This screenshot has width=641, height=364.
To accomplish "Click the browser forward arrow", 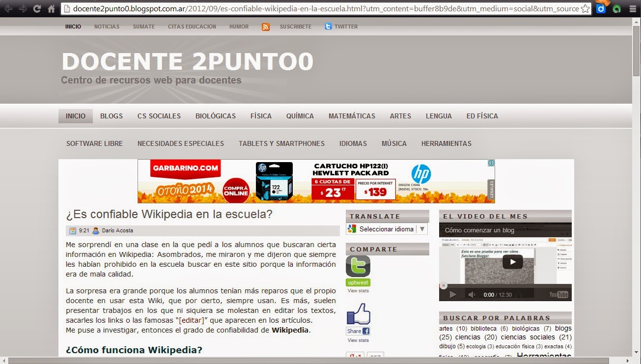I will point(23,8).
